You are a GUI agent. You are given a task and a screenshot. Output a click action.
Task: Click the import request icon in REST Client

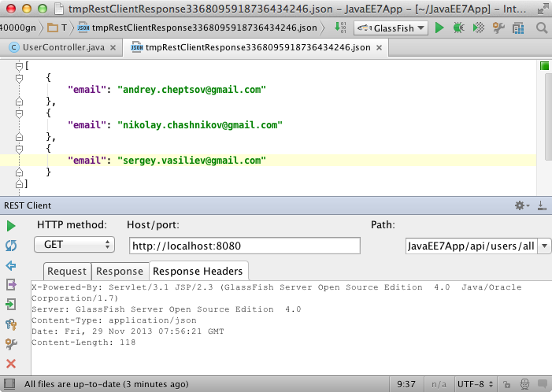pos(11,304)
